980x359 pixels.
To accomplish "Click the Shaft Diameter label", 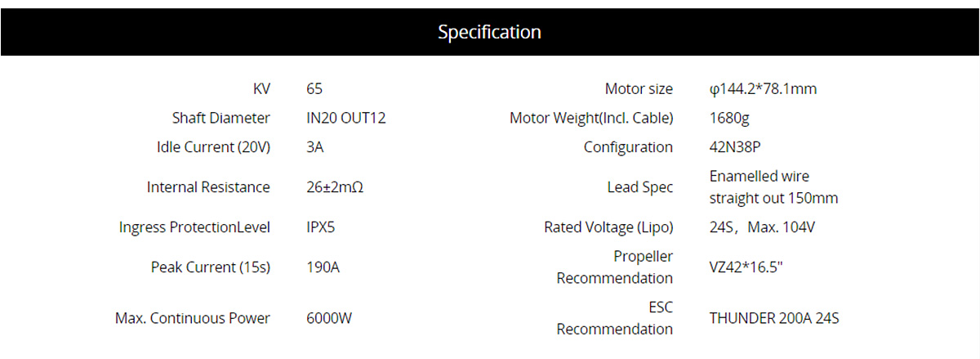I will pos(220,118).
